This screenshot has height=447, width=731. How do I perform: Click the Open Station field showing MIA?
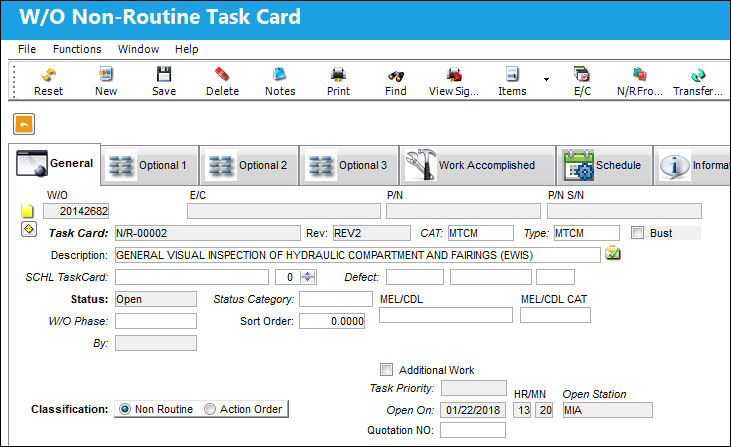tap(607, 410)
